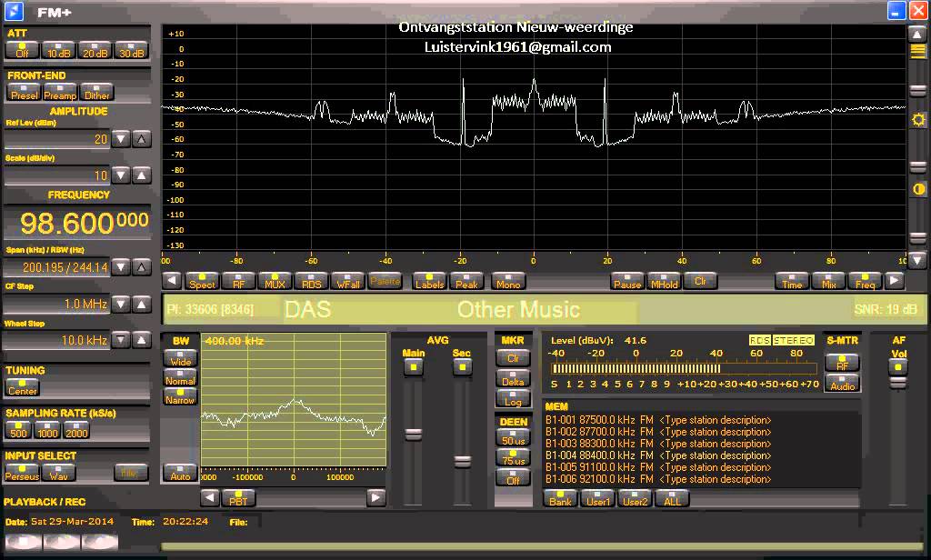Shift passband left with arrow below filter graph
Viewport: 931px width, 560px height.
tap(210, 497)
